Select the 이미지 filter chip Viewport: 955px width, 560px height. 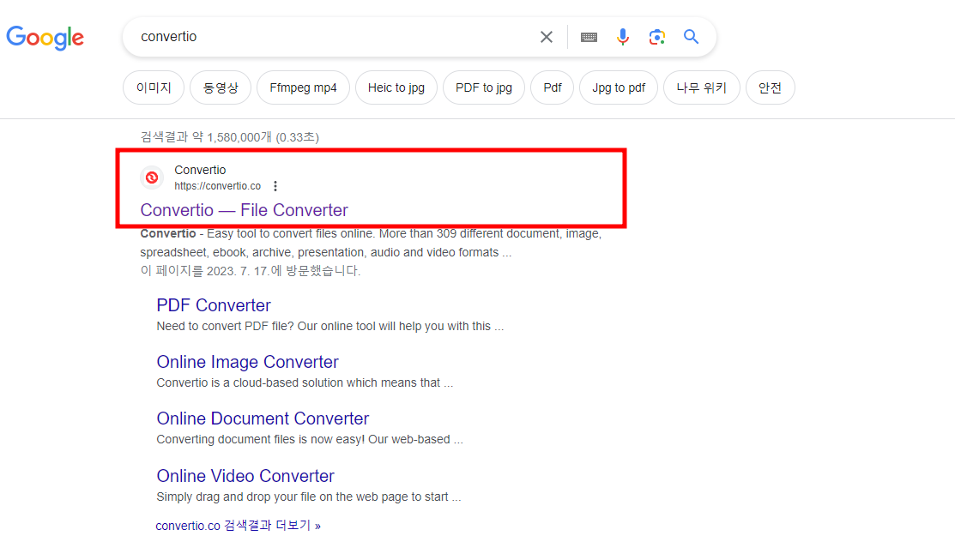(154, 87)
